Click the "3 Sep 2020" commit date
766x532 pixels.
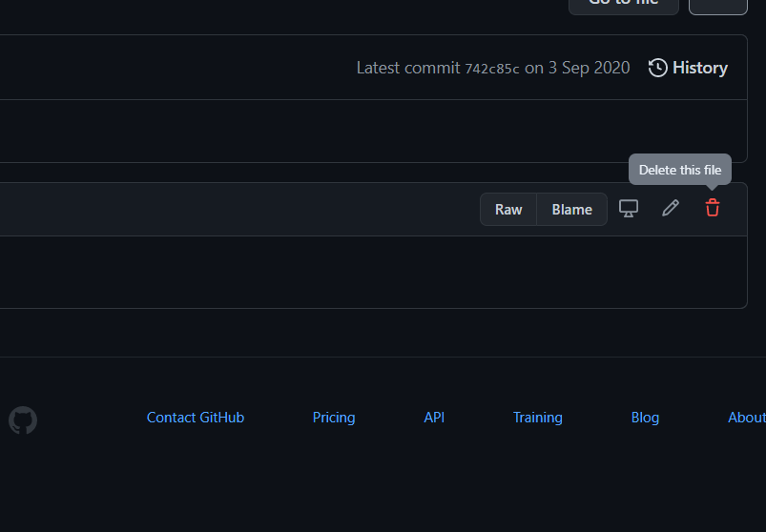(x=589, y=68)
